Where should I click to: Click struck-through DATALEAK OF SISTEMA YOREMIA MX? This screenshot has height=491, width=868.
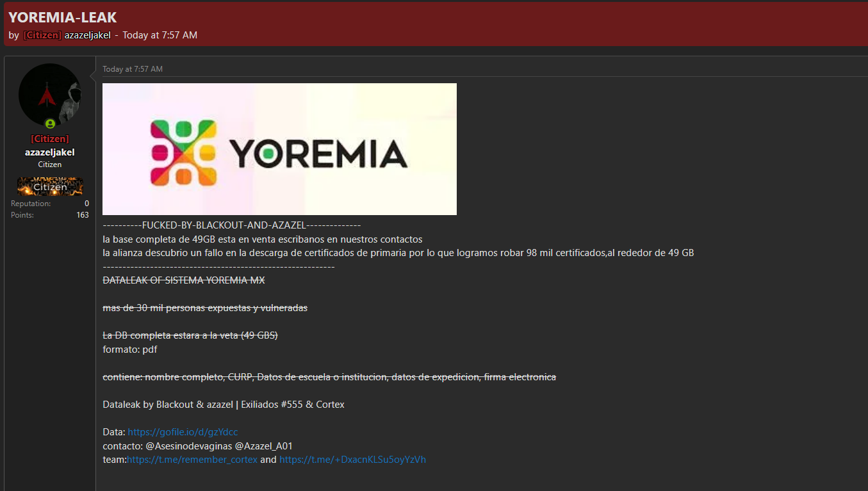pos(184,280)
